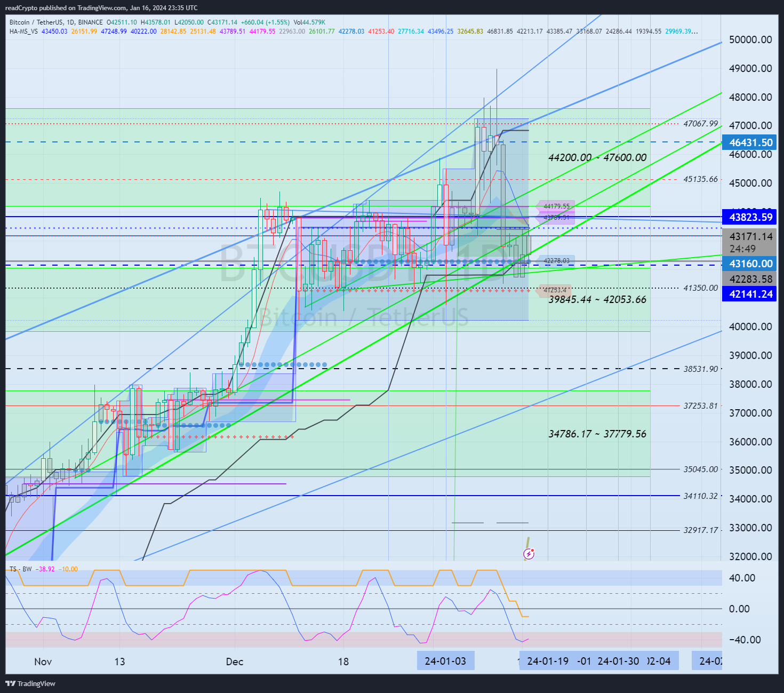
Task: Click the 38531.90 level label
Action: pos(701,369)
